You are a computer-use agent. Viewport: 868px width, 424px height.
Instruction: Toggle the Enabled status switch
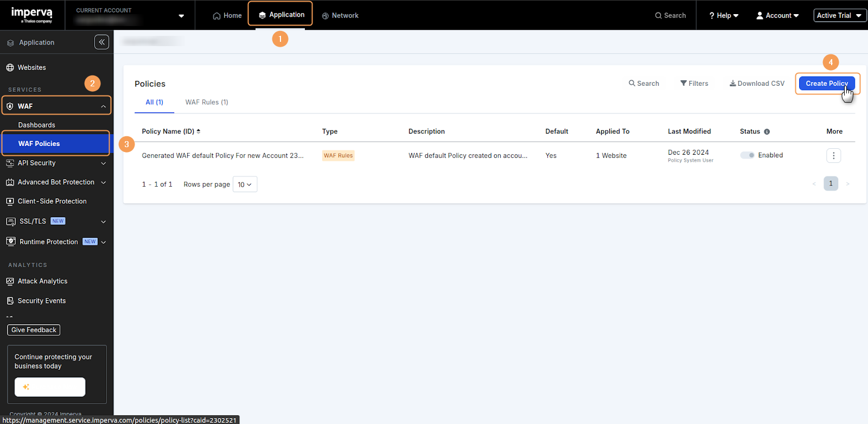(748, 155)
